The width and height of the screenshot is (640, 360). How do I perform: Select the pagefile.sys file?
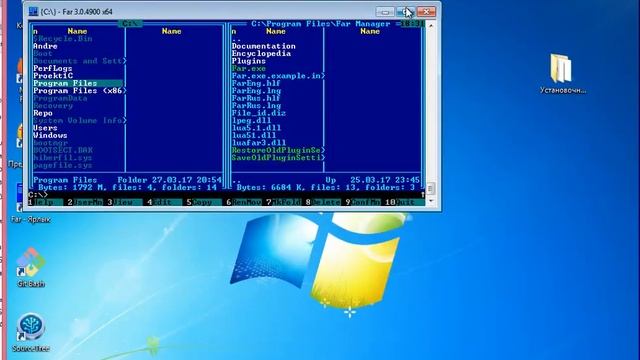tap(62, 165)
